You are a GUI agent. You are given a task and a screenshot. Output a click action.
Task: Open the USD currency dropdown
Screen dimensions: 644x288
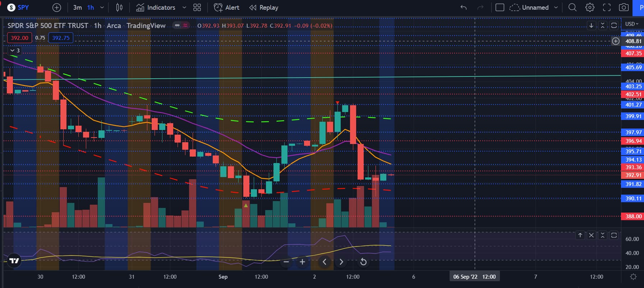(x=632, y=24)
